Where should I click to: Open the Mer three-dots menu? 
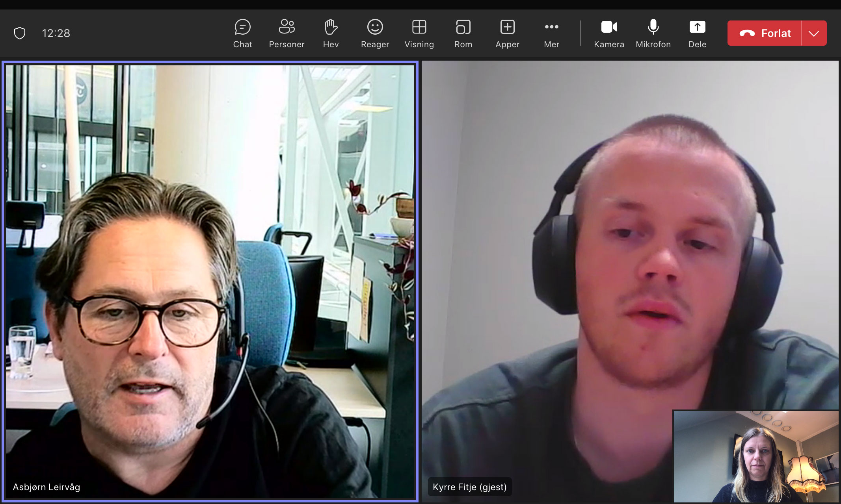coord(551,33)
